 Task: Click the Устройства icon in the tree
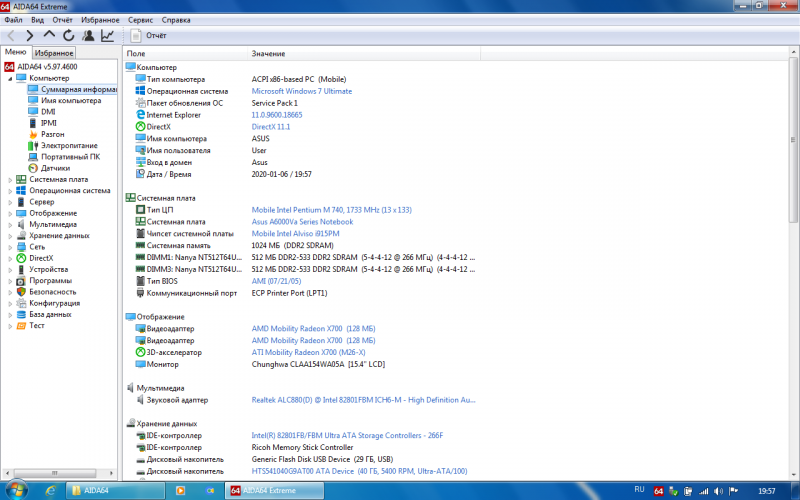click(x=21, y=269)
